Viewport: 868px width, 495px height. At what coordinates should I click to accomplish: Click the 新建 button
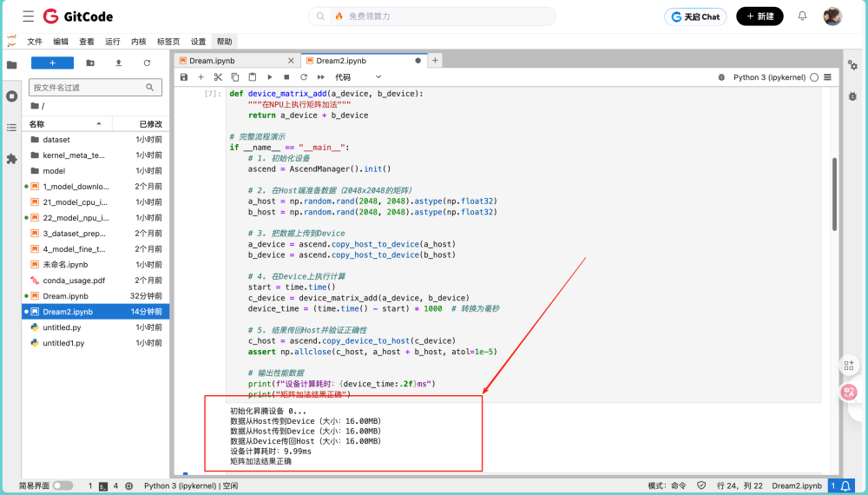[759, 16]
